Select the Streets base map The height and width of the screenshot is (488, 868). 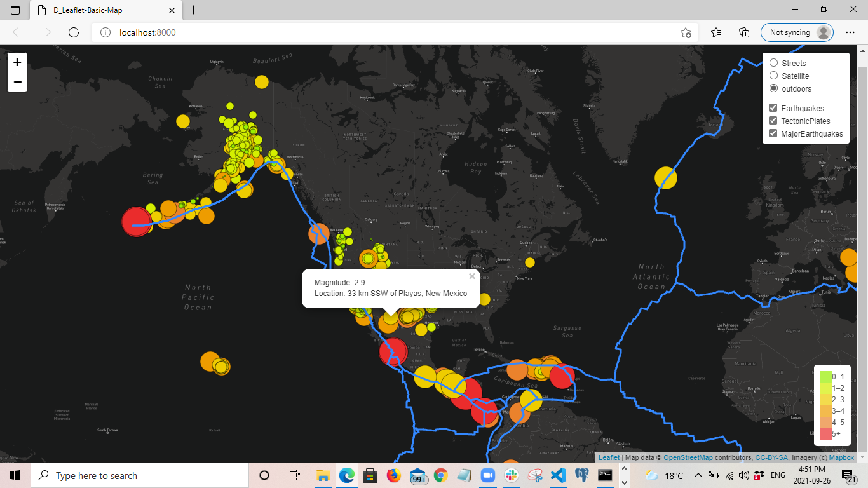coord(773,63)
